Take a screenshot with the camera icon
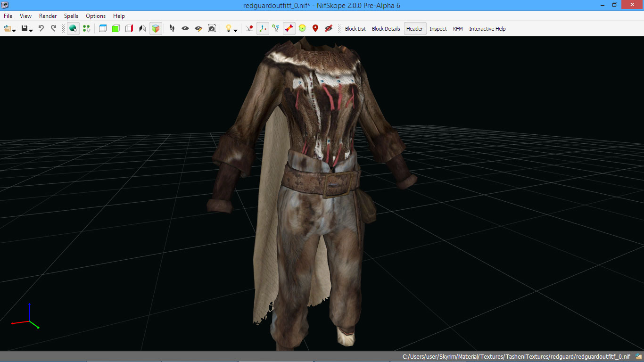This screenshot has width=644, height=362. [x=212, y=29]
